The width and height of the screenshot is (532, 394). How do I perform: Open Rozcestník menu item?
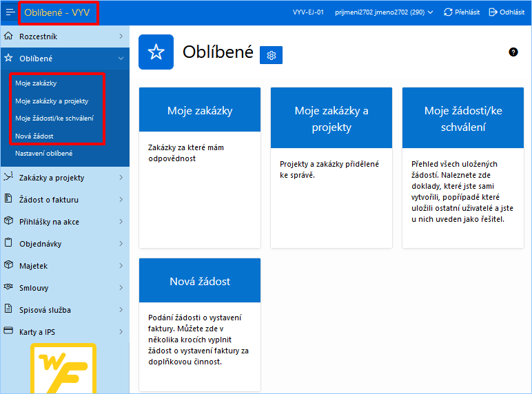[65, 37]
